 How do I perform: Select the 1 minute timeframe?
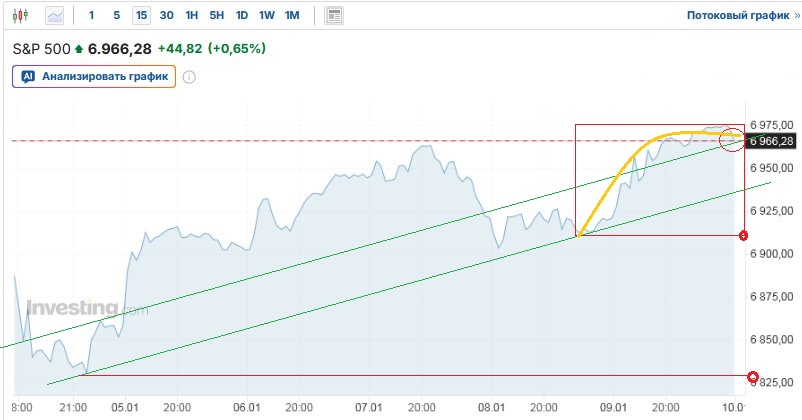click(x=92, y=16)
